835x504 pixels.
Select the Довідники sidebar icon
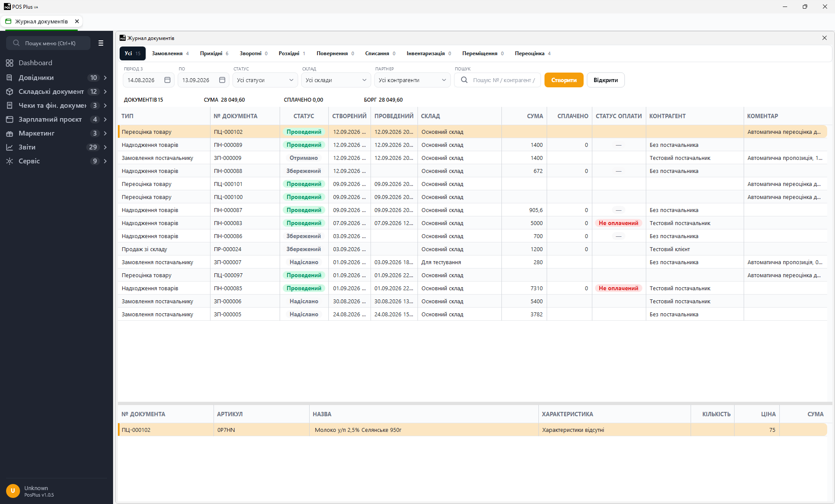click(10, 78)
